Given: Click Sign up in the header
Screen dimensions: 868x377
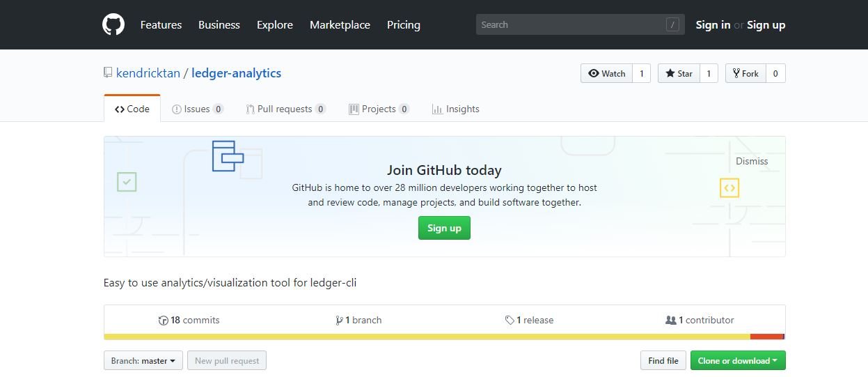Looking at the screenshot, I should (x=766, y=24).
